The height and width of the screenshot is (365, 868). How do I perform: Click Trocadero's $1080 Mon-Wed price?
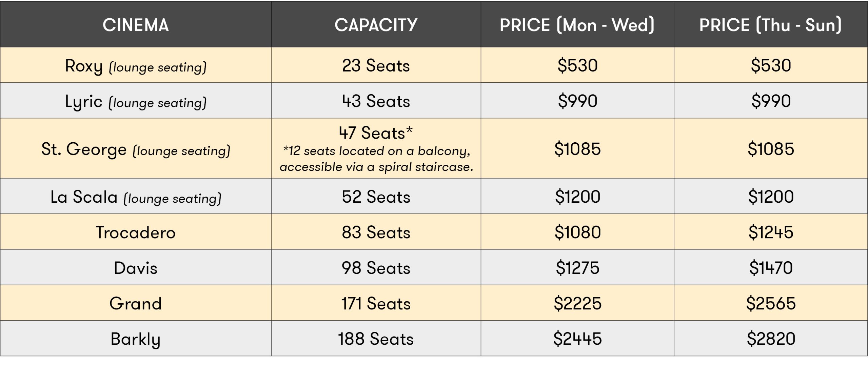577,232
